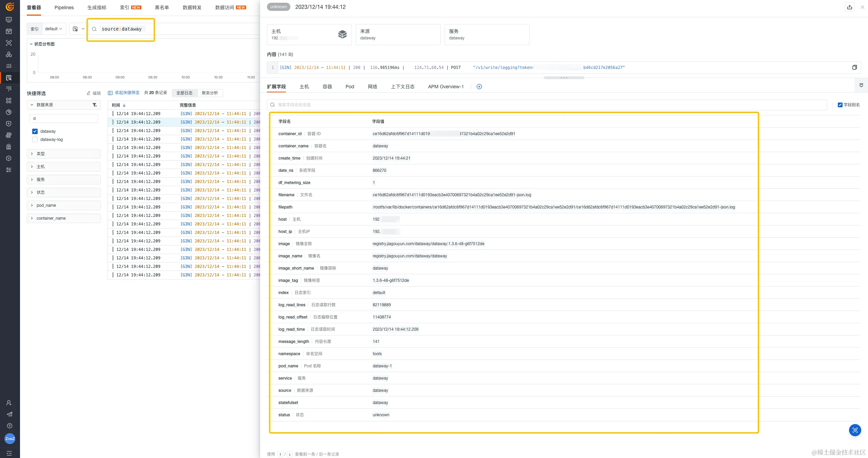868x458 pixels.
Task: Switch to the 上下文日志 tab
Action: pyautogui.click(x=402, y=87)
